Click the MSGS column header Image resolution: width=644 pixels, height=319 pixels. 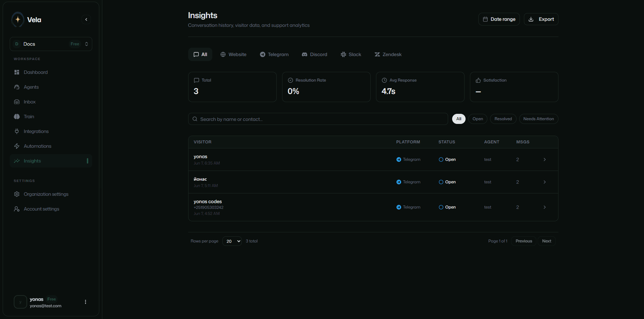523,142
